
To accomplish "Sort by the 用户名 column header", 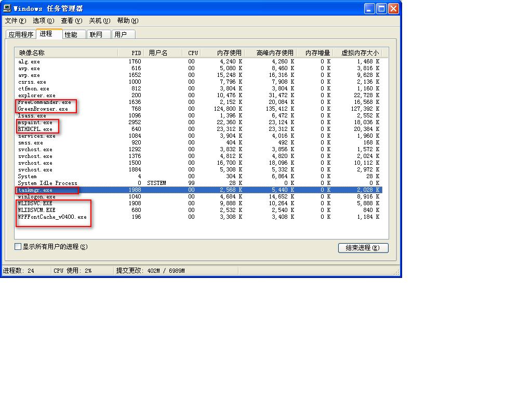I will pos(162,53).
